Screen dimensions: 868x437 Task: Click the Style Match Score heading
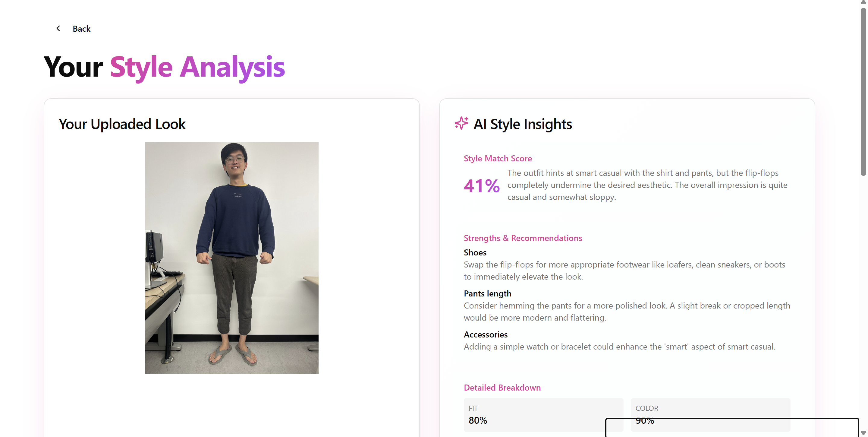tap(498, 158)
